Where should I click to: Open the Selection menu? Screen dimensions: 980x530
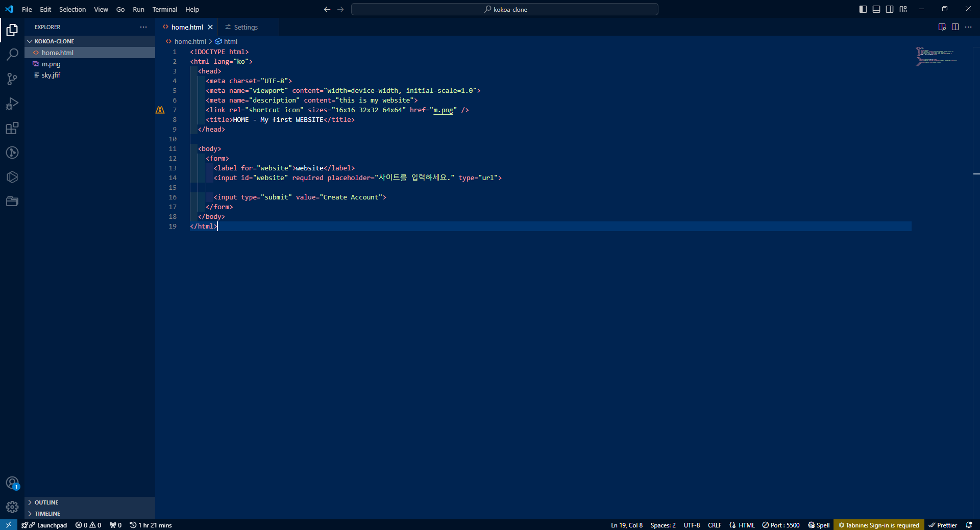[72, 9]
